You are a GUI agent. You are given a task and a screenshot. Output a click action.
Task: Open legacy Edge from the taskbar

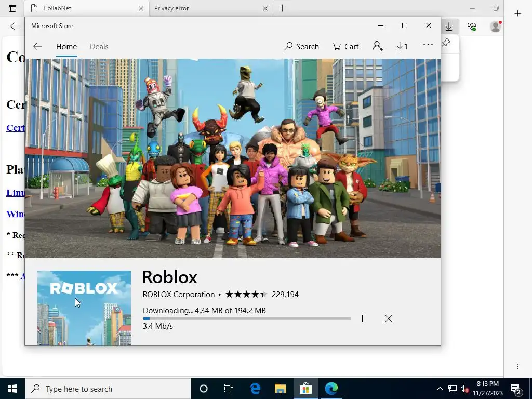pyautogui.click(x=255, y=389)
